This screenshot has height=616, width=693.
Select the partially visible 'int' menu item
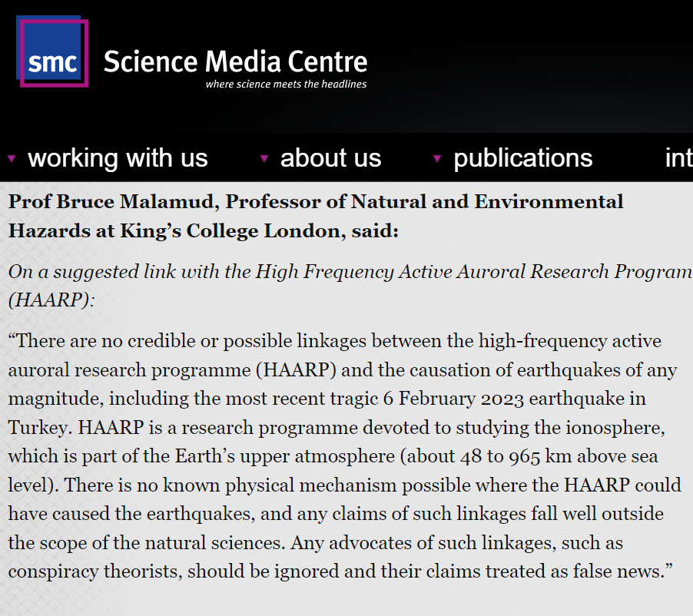pos(678,158)
